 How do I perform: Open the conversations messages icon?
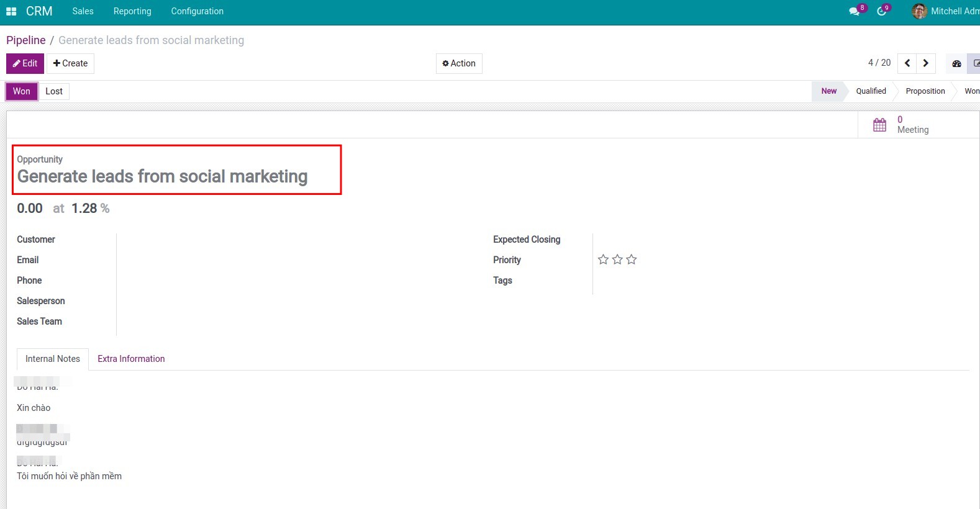tap(855, 11)
